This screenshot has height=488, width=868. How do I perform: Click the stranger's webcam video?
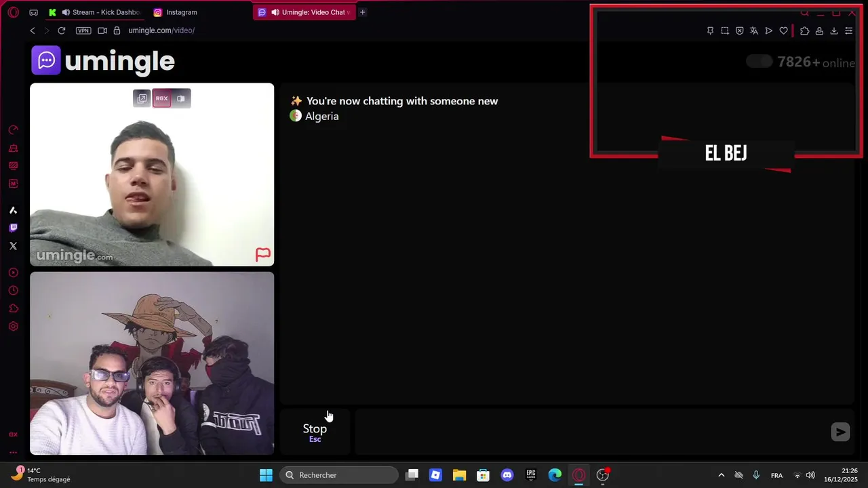[x=152, y=174]
